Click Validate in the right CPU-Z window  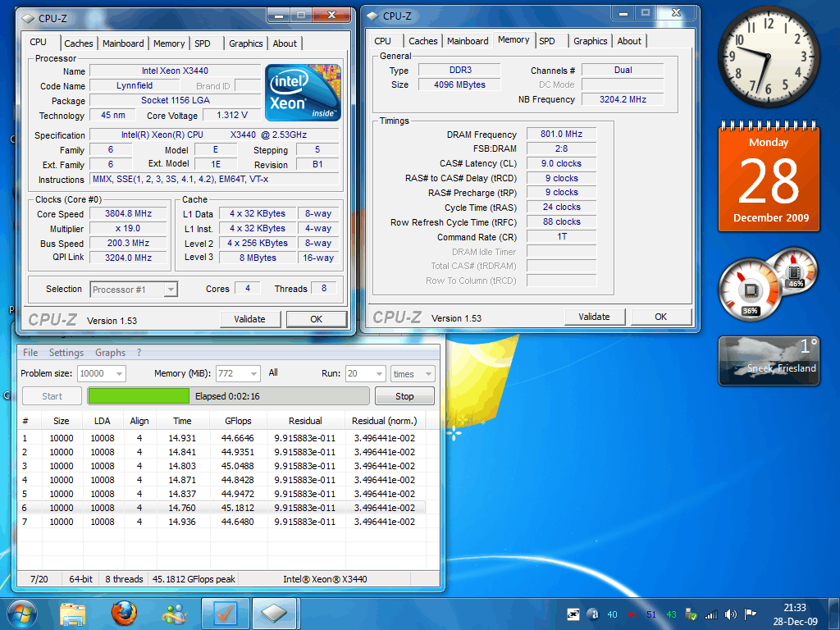point(594,317)
